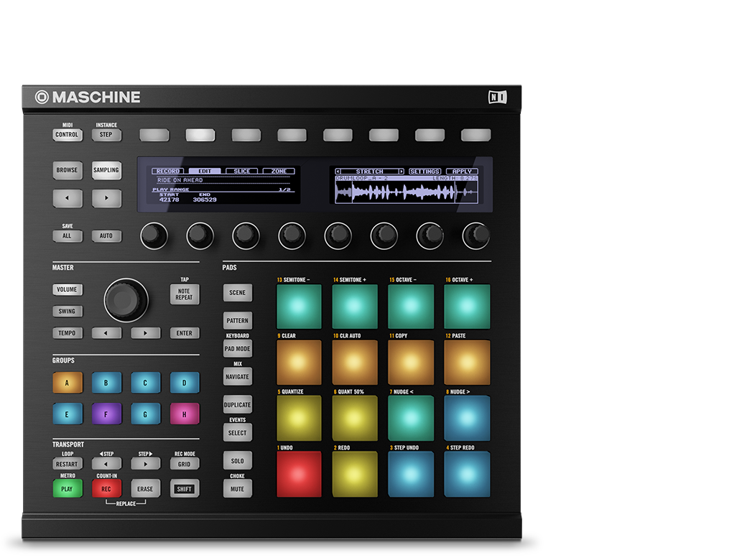Select blue group G
Viewport: 747px width, 560px height.
point(145,414)
